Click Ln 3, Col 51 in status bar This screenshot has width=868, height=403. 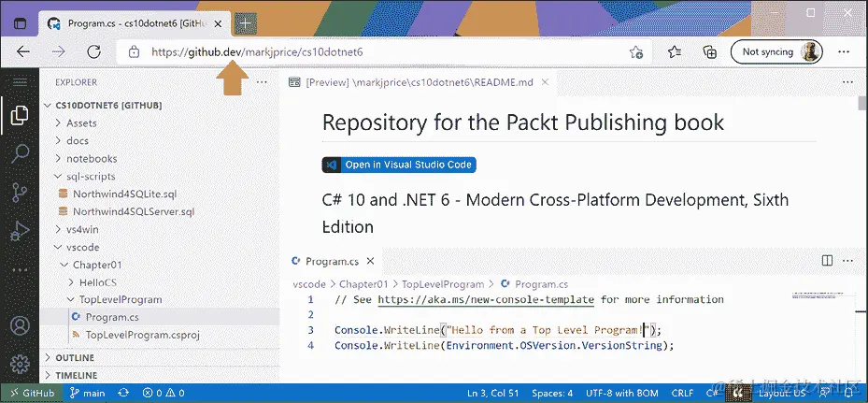[492, 393]
